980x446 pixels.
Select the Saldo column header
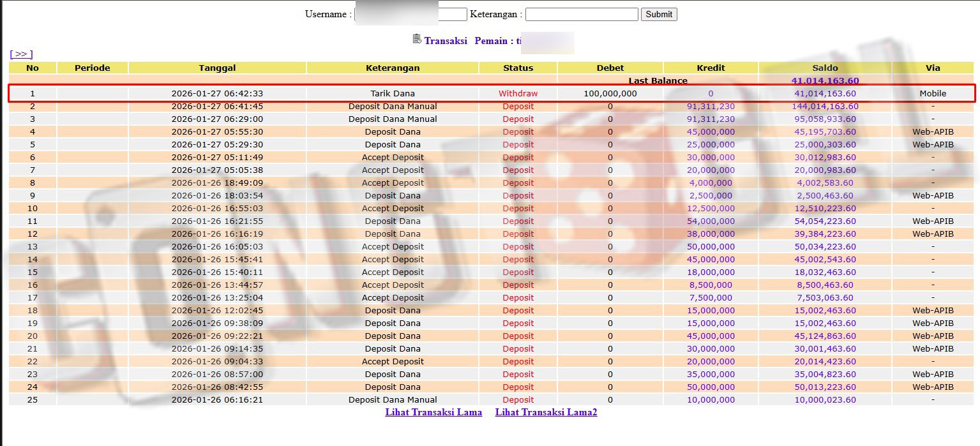click(x=825, y=68)
